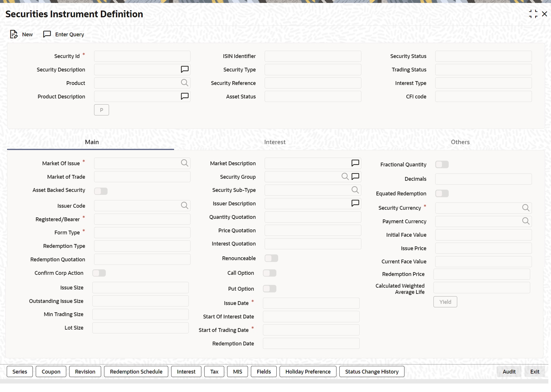Open the Security Group search icon
Screen dimensions: 551x392
tap(345, 177)
